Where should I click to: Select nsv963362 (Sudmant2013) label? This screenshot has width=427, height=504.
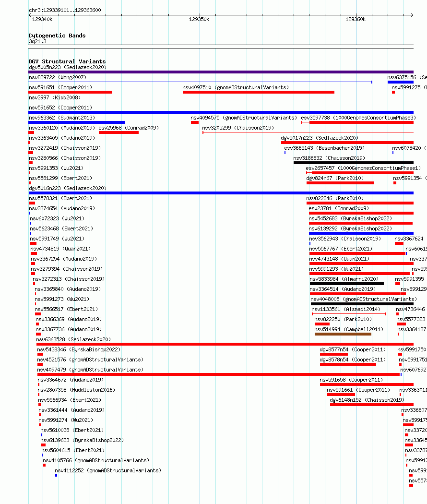pyautogui.click(x=62, y=118)
